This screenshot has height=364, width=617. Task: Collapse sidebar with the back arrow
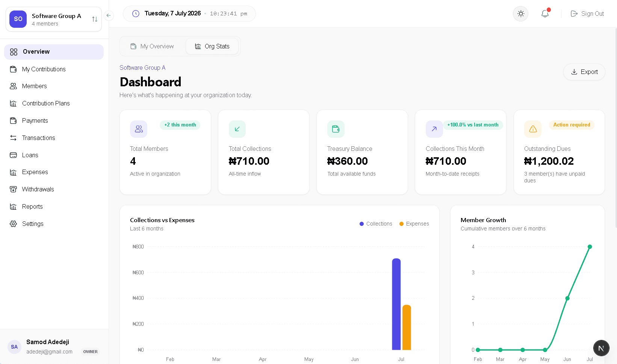(x=109, y=15)
